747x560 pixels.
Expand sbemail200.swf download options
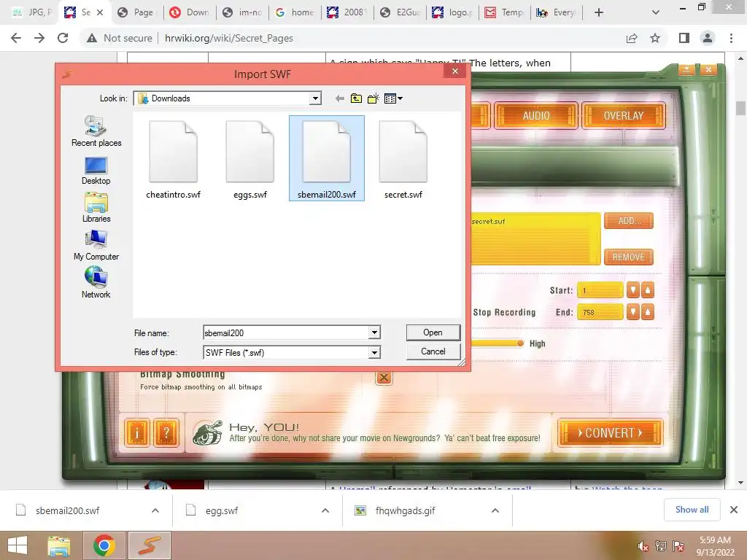coord(155,510)
